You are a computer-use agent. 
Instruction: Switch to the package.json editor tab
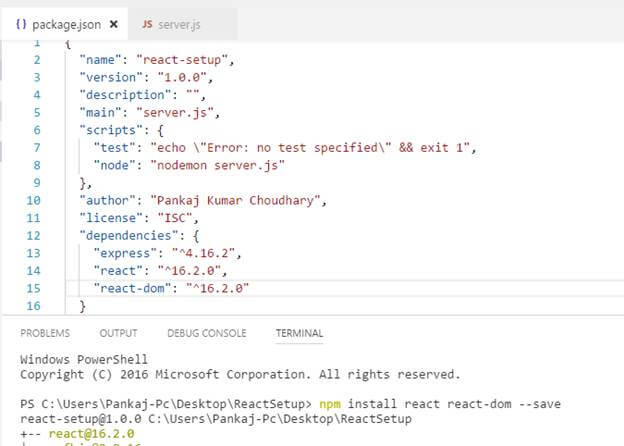(64, 25)
